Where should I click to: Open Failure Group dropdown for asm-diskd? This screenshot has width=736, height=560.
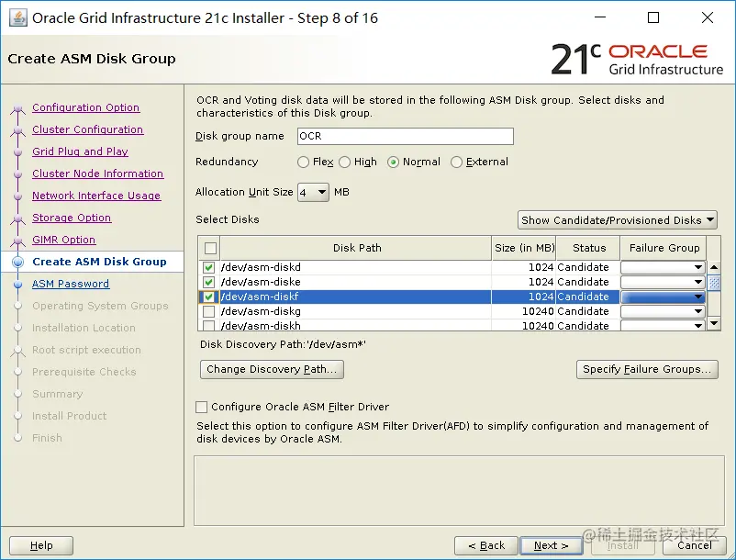tap(663, 267)
